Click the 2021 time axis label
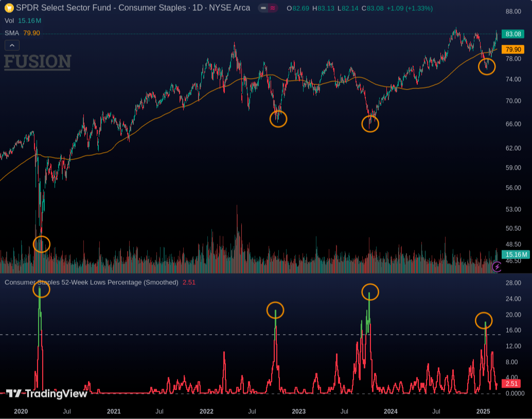Viewport: 532px width, 419px height. (x=114, y=411)
